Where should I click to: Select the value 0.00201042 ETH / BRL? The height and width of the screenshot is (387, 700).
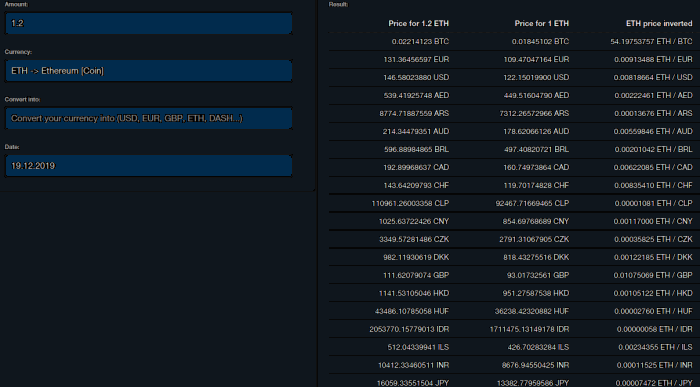(x=654, y=150)
